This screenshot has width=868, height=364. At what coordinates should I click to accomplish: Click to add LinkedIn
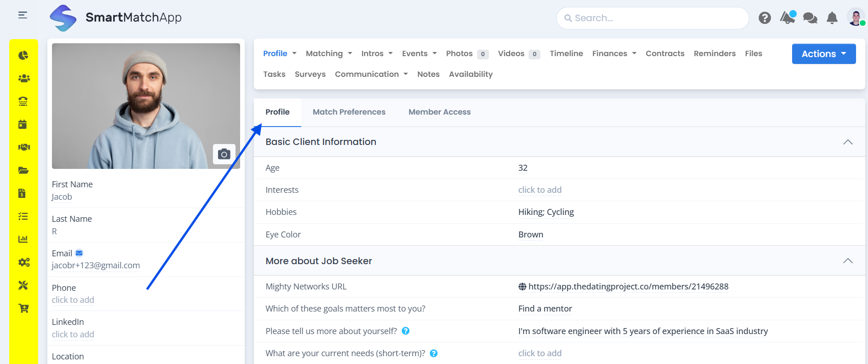73,335
